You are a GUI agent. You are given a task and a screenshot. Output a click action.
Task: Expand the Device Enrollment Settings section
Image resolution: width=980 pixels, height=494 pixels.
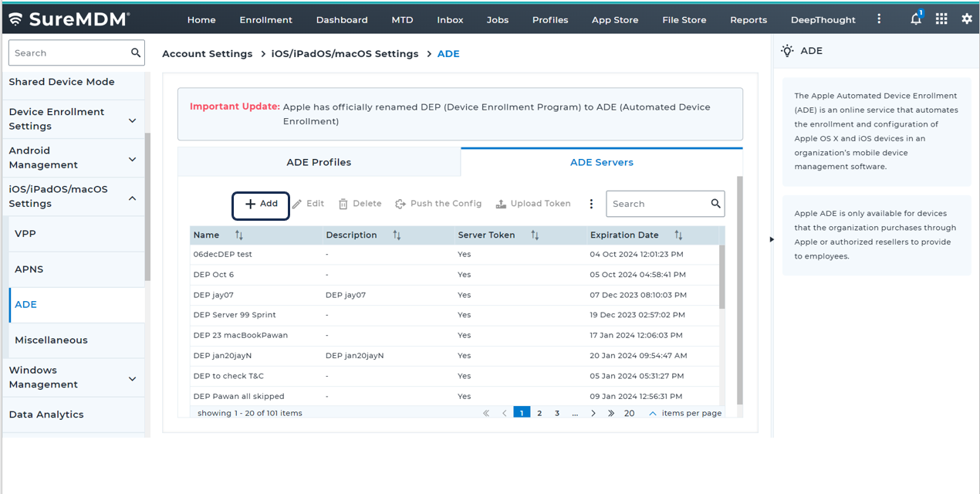(x=132, y=120)
